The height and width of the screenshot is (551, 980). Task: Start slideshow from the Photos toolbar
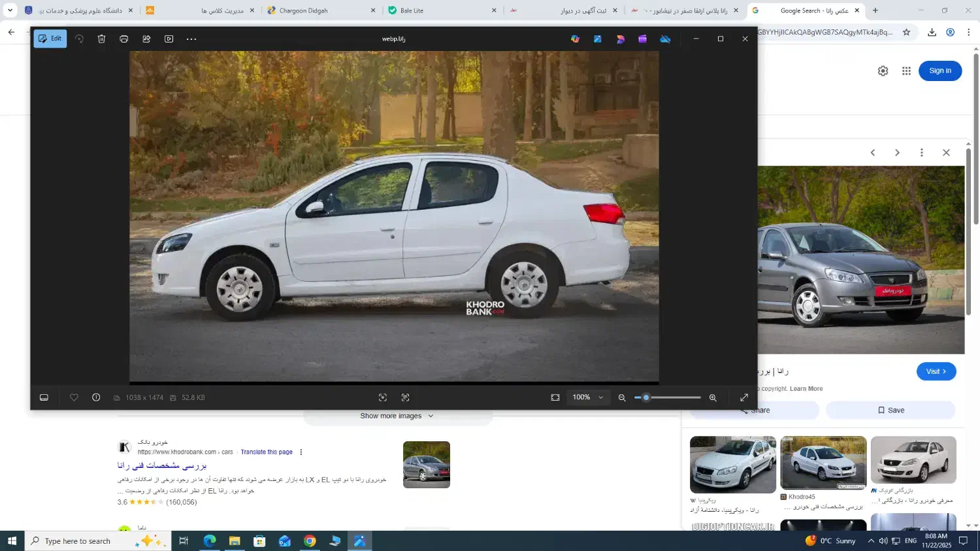pyautogui.click(x=169, y=39)
